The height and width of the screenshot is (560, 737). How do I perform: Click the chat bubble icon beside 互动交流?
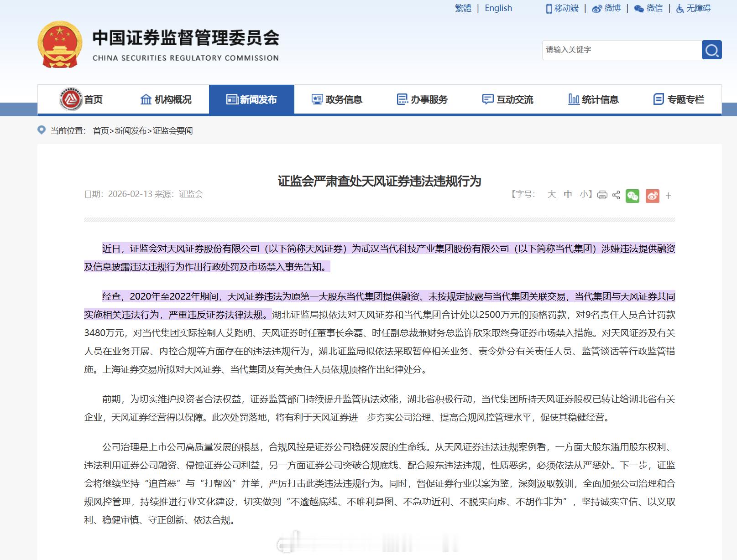pos(488,99)
